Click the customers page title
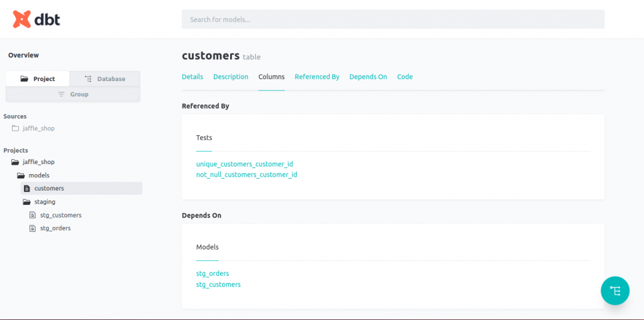This screenshot has height=320, width=644. click(211, 55)
